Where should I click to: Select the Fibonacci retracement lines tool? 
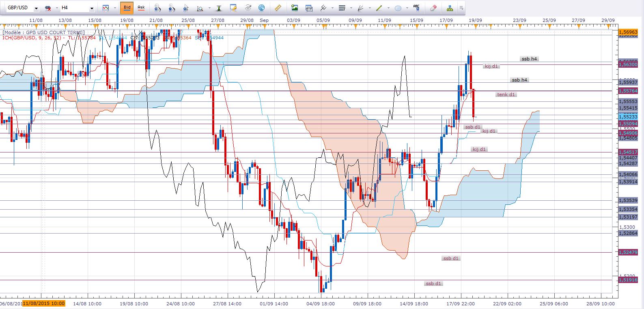[342, 8]
